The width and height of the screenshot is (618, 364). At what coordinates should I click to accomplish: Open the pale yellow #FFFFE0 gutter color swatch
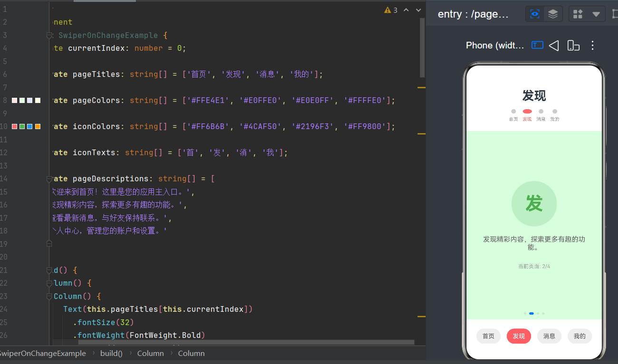[x=38, y=101]
